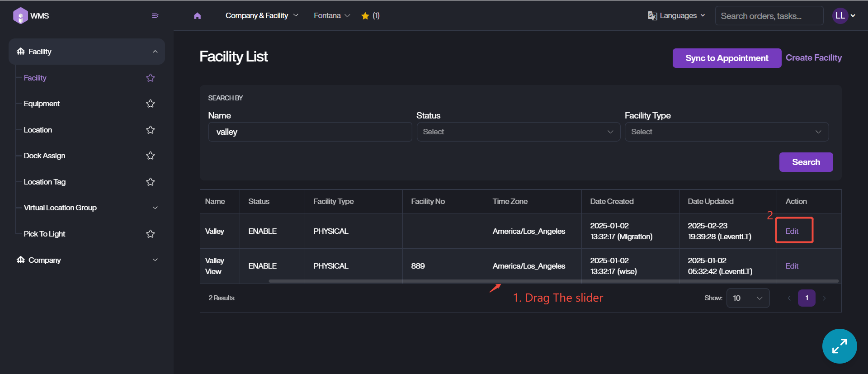Expand the Virtual Location Group submenu
This screenshot has width=868, height=374.
pos(155,208)
